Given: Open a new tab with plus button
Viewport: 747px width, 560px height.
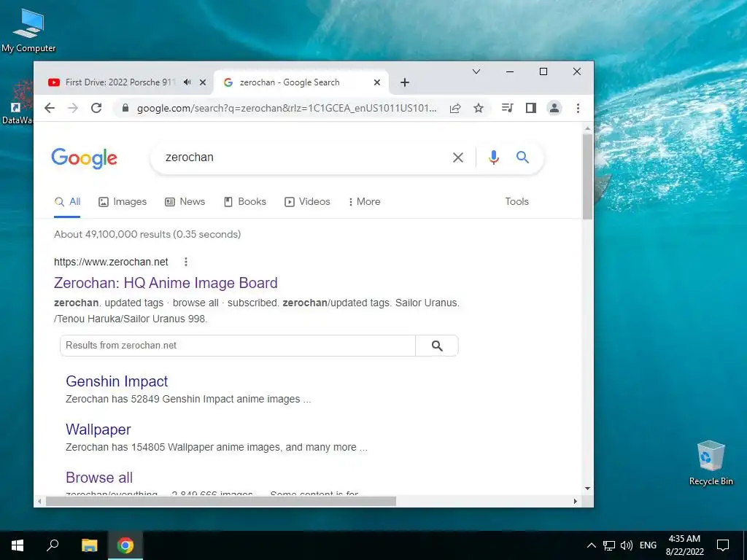Looking at the screenshot, I should point(404,82).
